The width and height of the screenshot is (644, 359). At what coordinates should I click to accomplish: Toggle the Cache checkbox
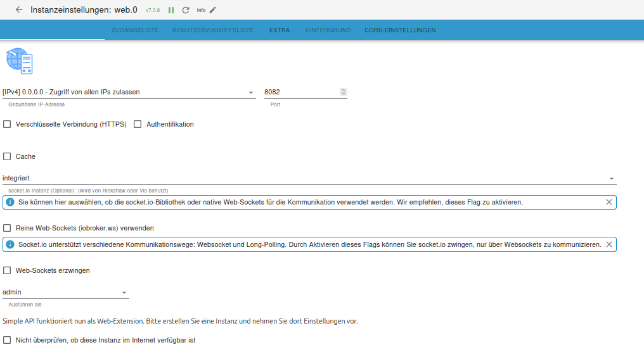tap(7, 156)
